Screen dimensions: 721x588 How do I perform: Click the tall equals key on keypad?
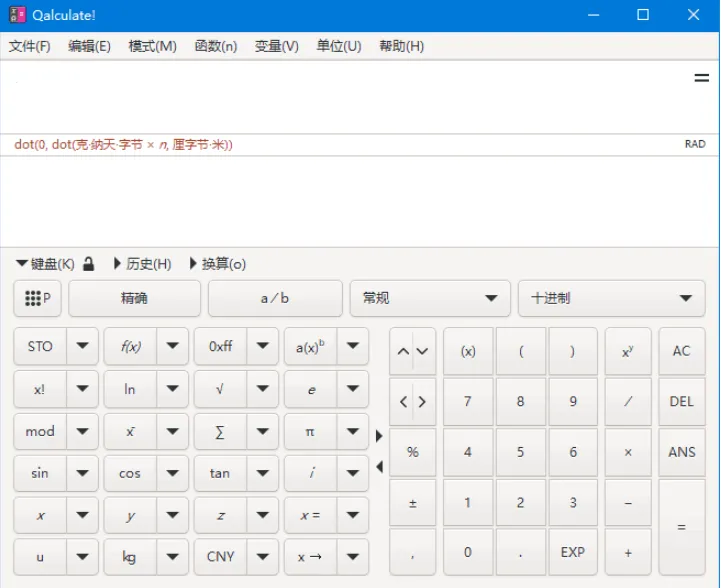coord(681,527)
